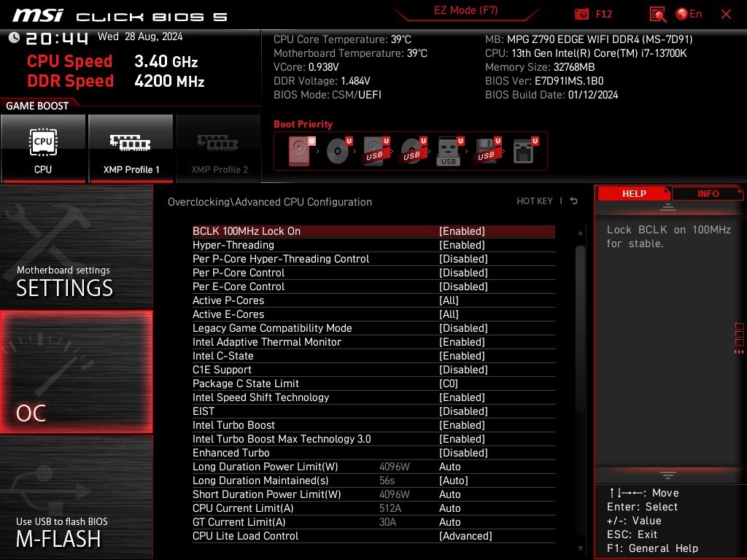Open EIST value options

coord(463,411)
